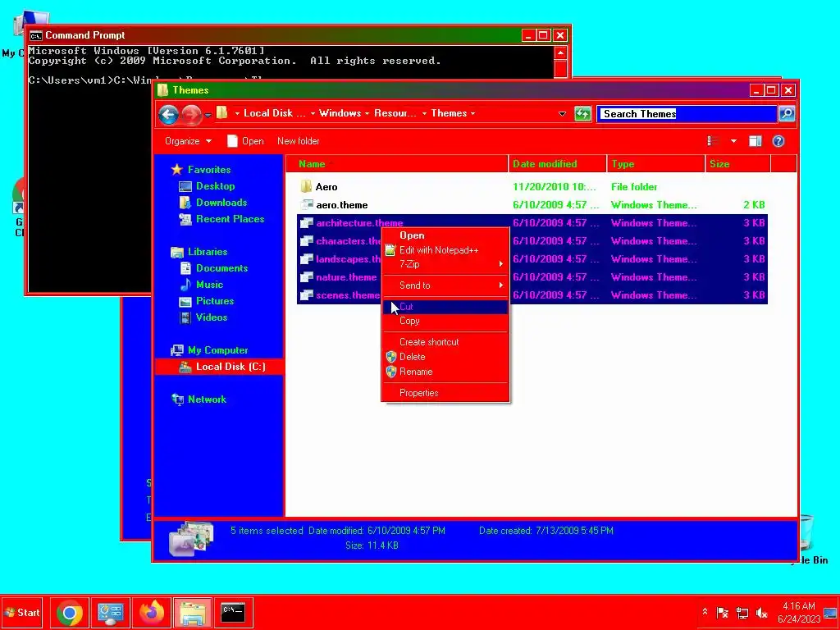Click the Command Prompt window title bar
840x630 pixels.
pyautogui.click(x=273, y=35)
